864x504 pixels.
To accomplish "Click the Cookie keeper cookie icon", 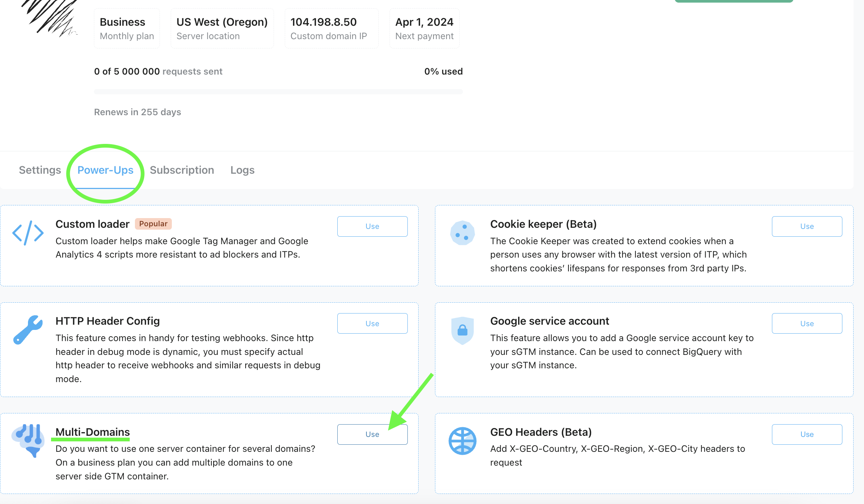I will 463,233.
